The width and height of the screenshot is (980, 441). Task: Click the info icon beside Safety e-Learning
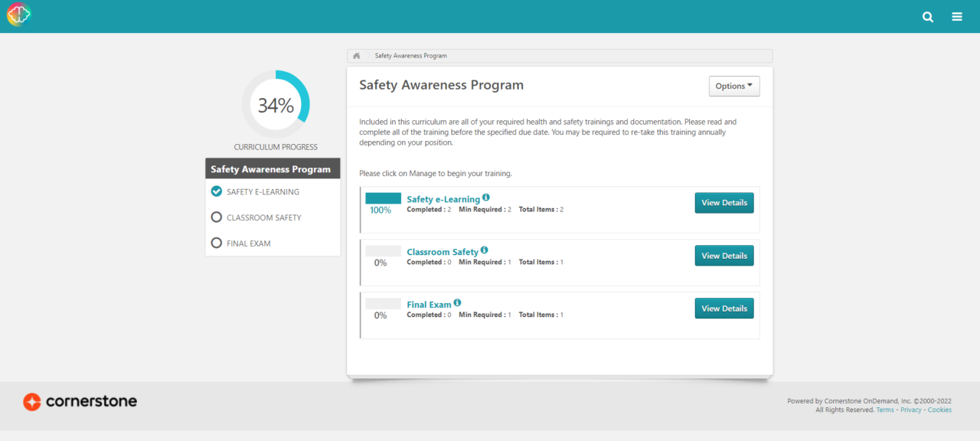click(x=485, y=196)
